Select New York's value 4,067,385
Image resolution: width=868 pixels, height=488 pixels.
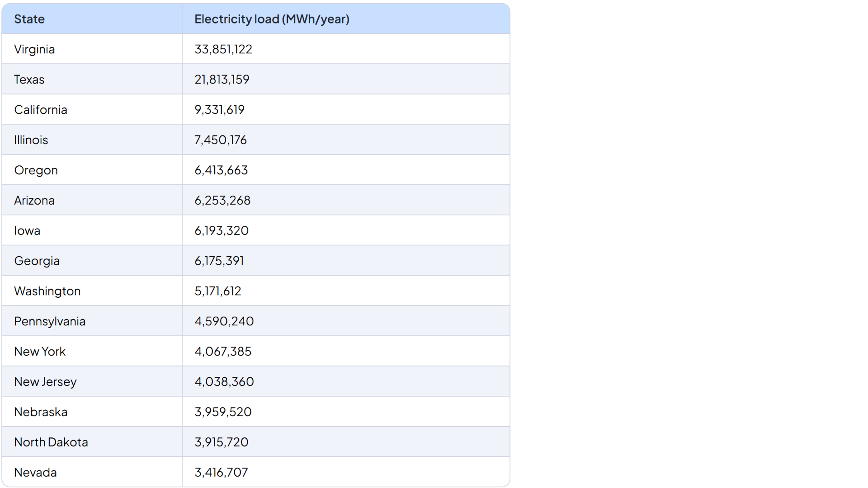223,352
